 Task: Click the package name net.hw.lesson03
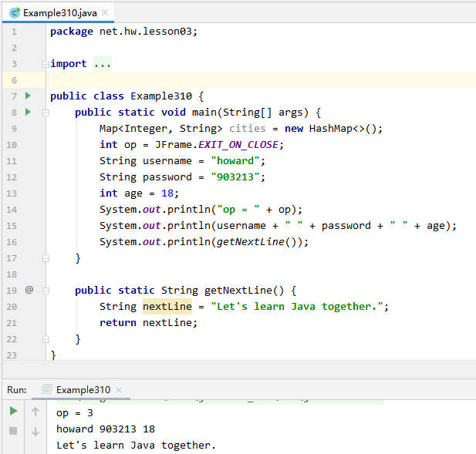click(146, 32)
